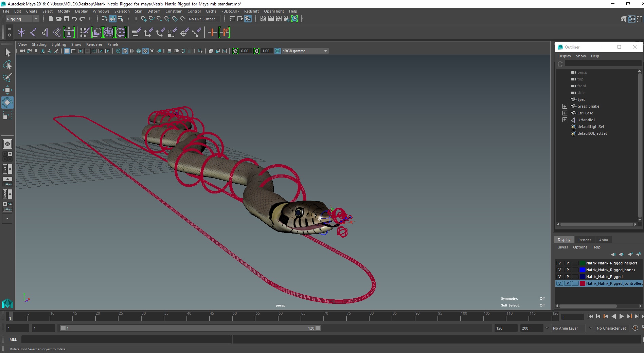Pick the Scale tool
The image size is (644, 353).
(7, 115)
